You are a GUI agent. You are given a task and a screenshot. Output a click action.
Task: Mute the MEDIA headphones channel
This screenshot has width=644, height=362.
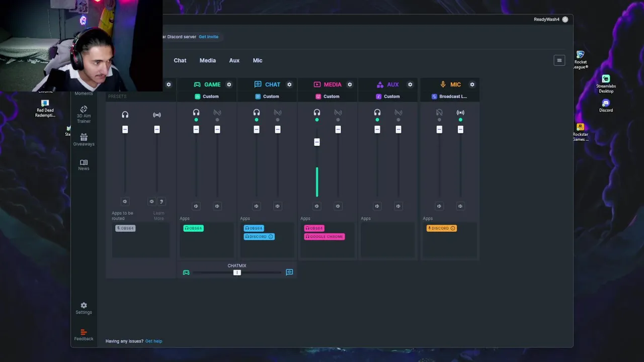pyautogui.click(x=317, y=206)
